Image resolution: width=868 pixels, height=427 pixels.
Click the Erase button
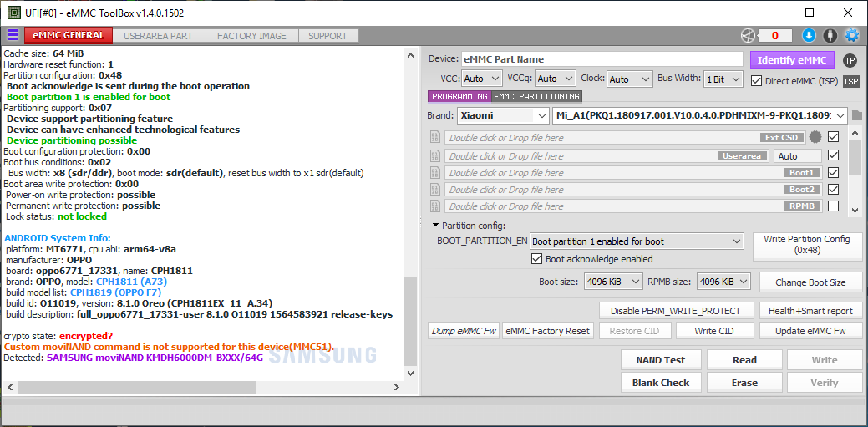point(744,383)
